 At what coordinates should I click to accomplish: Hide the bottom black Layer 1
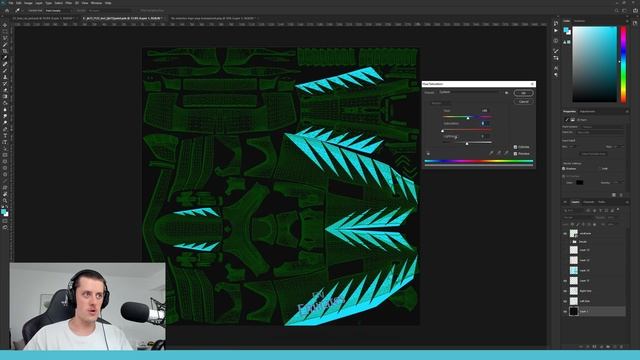click(565, 311)
